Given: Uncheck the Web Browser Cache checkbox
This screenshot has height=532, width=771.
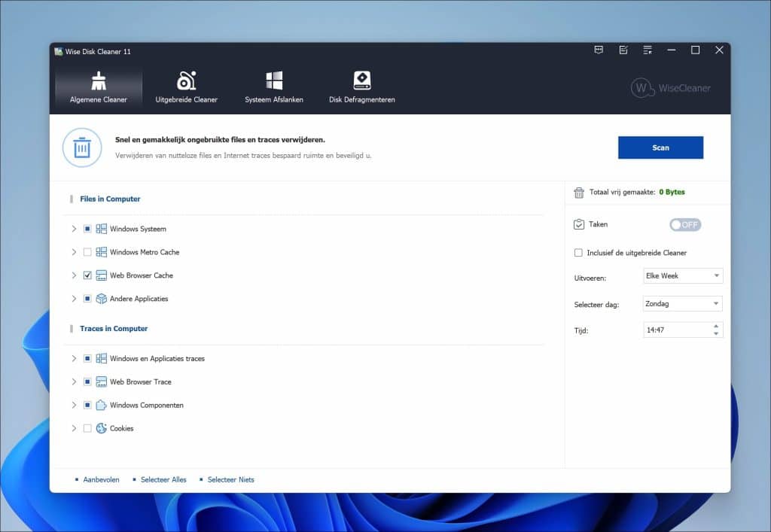Looking at the screenshot, I should 87,275.
